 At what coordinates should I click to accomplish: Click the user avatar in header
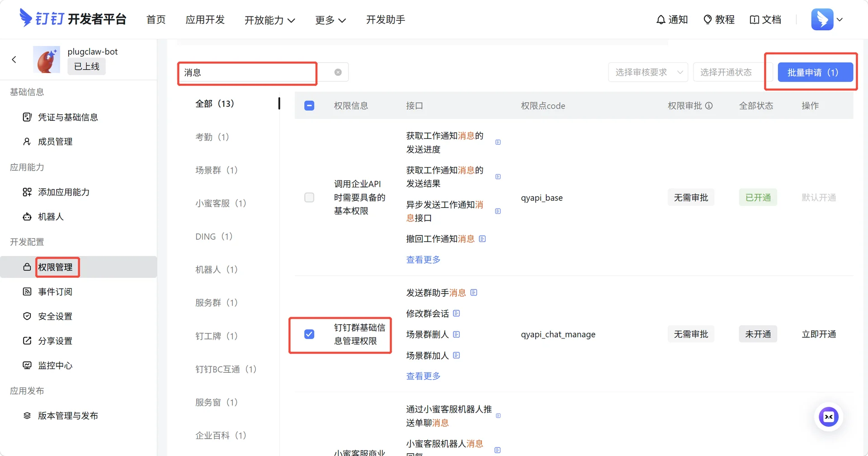[822, 19]
